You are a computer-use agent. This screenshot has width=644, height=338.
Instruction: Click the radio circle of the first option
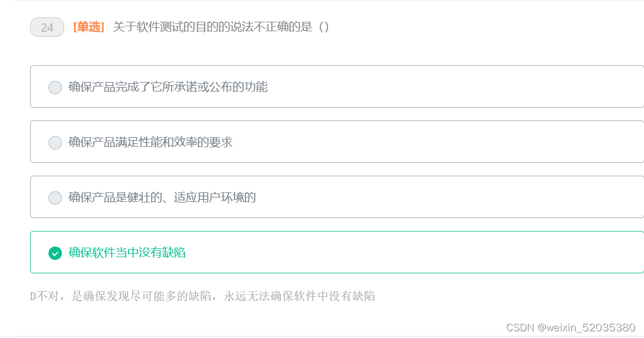click(54, 87)
